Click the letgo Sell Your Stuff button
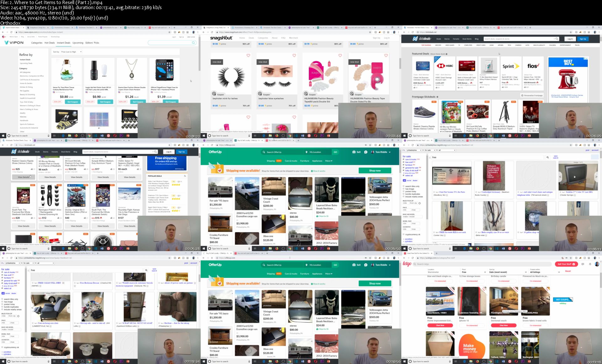Screen dimensions: 602x364 (x=566, y=264)
